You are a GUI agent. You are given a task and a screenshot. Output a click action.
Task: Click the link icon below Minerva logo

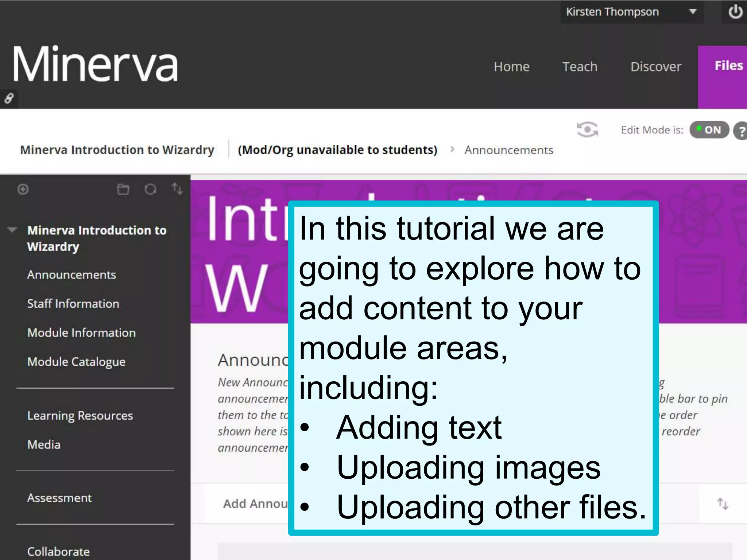(9, 98)
